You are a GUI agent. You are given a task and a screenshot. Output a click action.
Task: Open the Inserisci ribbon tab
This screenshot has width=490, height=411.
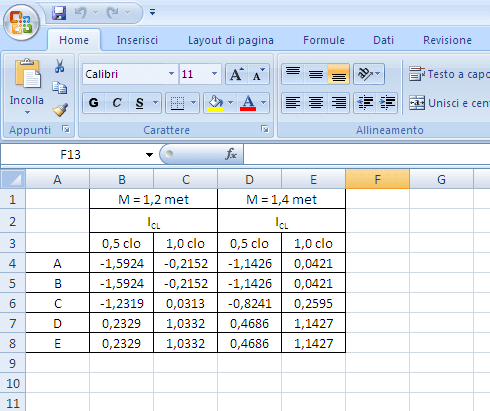click(x=137, y=40)
